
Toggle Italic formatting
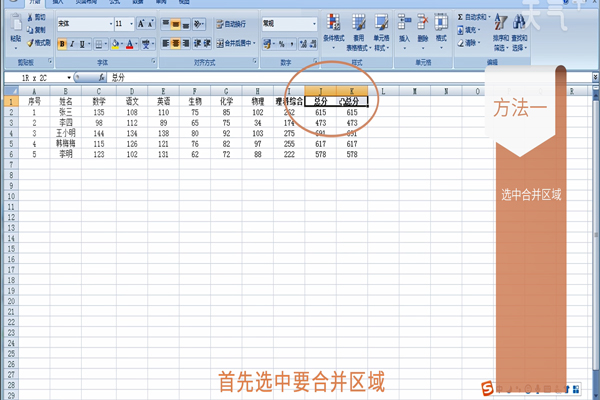pyautogui.click(x=72, y=44)
